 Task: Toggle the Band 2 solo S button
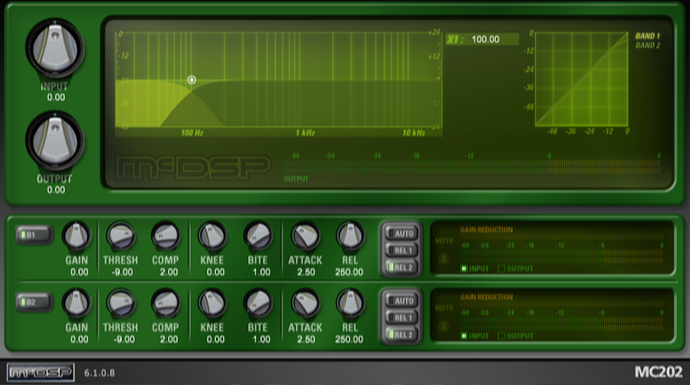tap(444, 326)
